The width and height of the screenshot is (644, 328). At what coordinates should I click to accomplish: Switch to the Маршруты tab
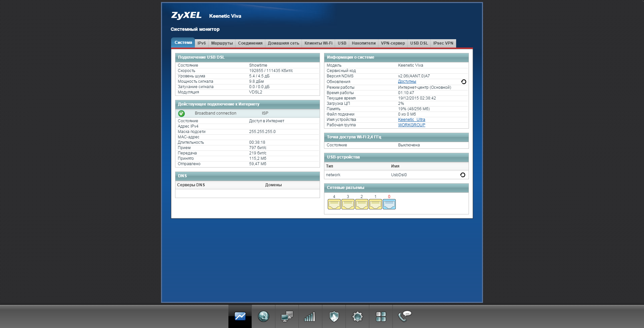point(222,43)
